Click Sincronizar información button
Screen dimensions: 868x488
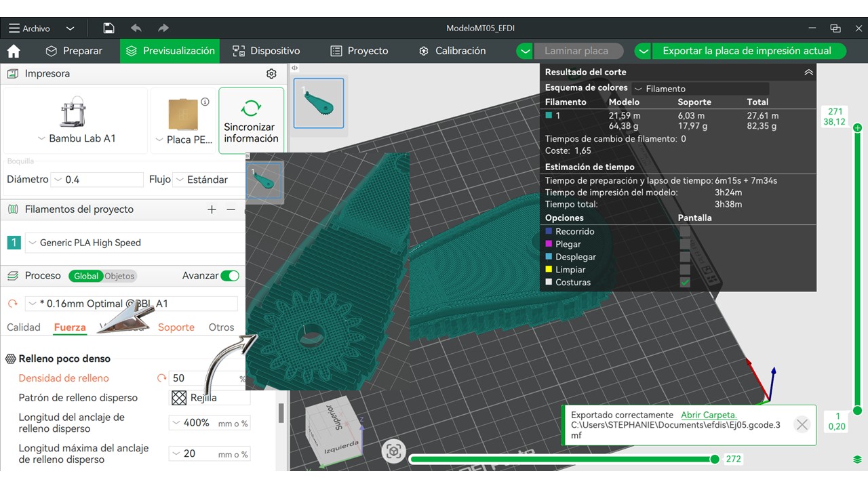click(x=251, y=122)
